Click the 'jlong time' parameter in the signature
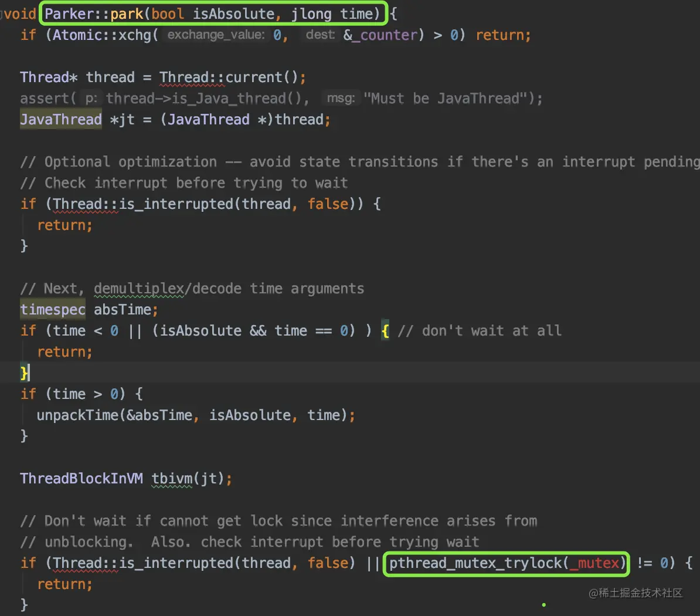The image size is (700, 616). click(x=332, y=14)
